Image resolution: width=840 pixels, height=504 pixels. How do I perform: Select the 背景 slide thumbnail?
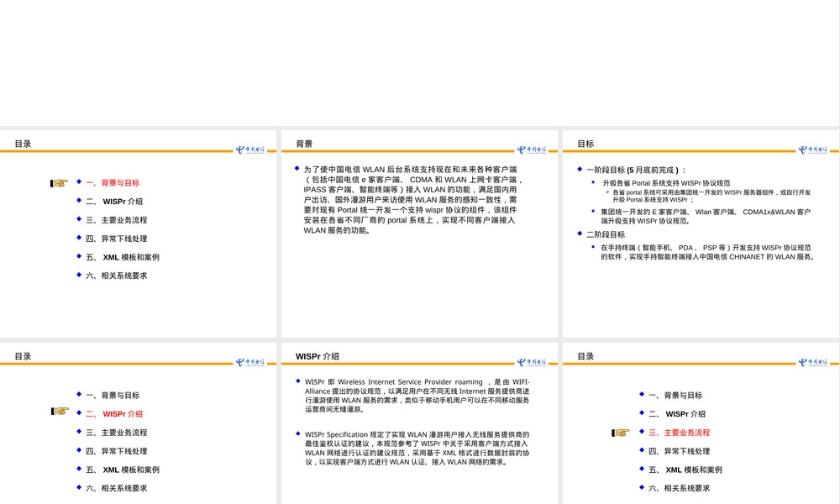coord(419,234)
